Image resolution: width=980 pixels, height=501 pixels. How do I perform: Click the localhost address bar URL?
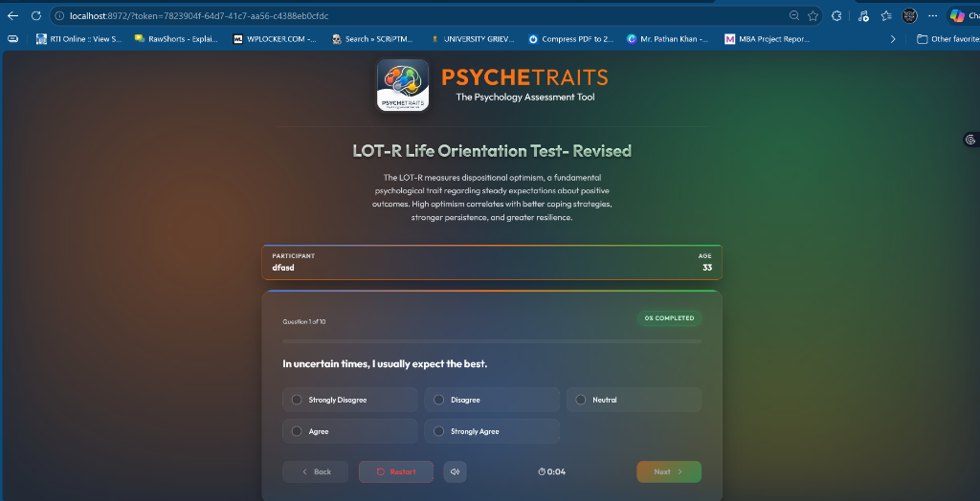pos(199,15)
